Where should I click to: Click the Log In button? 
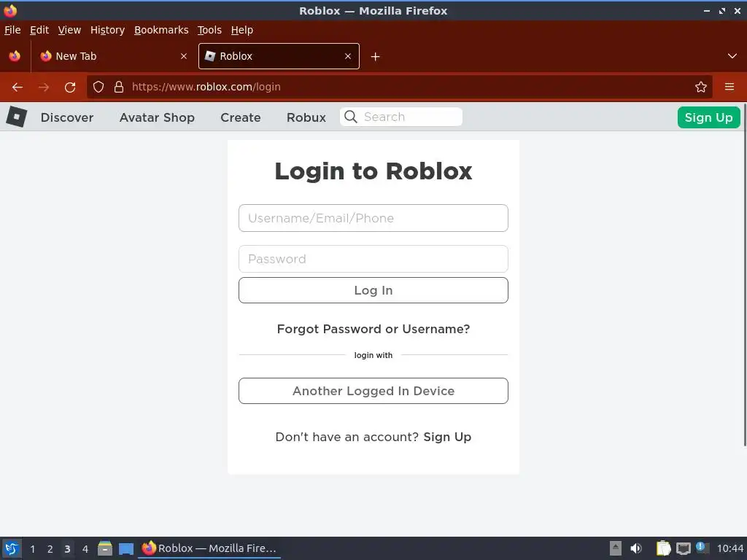click(x=373, y=290)
